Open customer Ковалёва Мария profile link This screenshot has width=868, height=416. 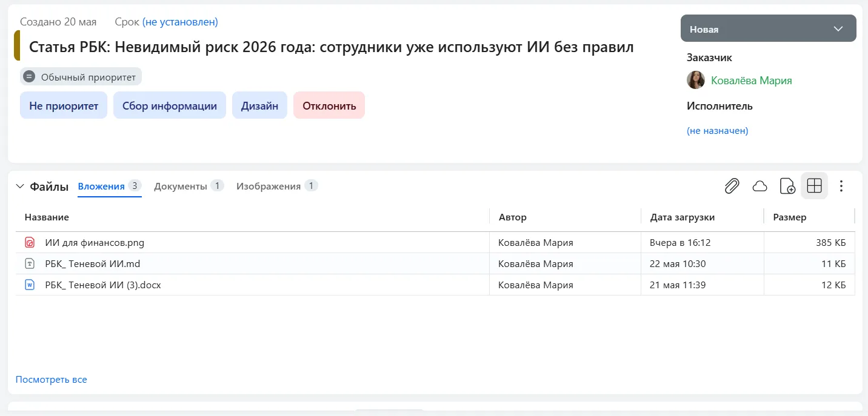pos(752,81)
